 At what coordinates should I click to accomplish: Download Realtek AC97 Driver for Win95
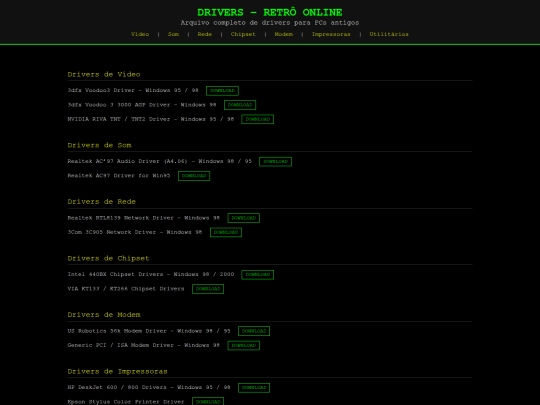(194, 176)
